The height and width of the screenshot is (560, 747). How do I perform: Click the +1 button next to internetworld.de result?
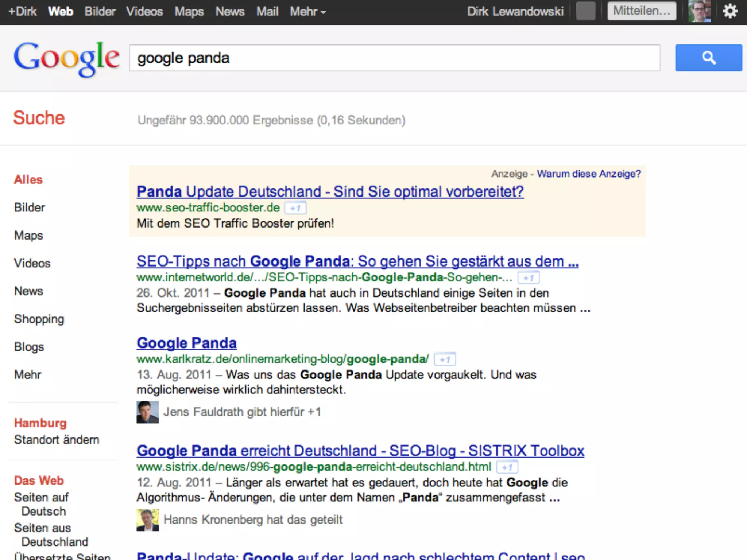(528, 278)
